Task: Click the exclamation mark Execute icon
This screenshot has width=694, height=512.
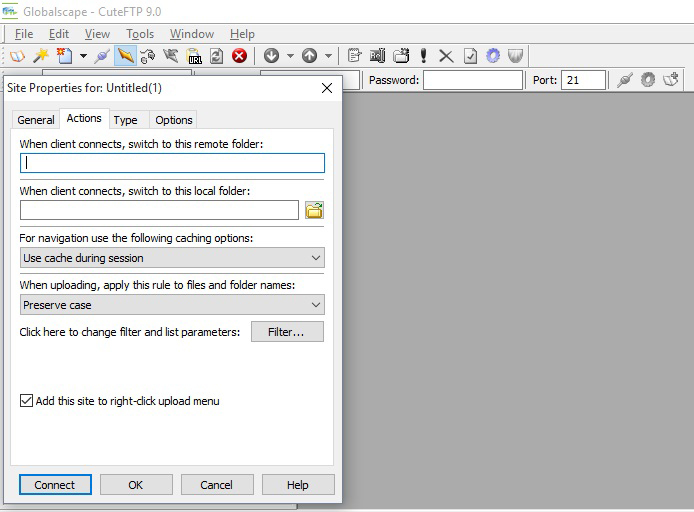Action: [424, 56]
